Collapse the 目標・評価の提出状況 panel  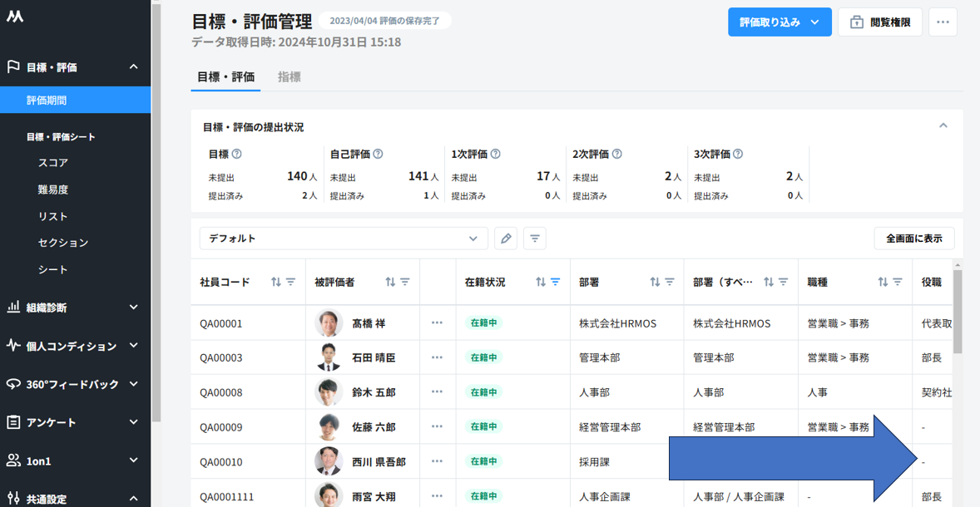coord(943,126)
